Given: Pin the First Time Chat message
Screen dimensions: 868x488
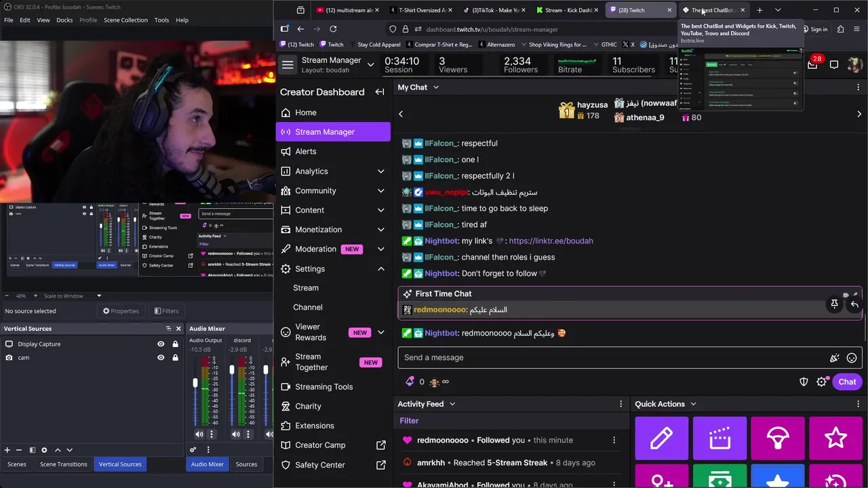Looking at the screenshot, I should pos(834,304).
